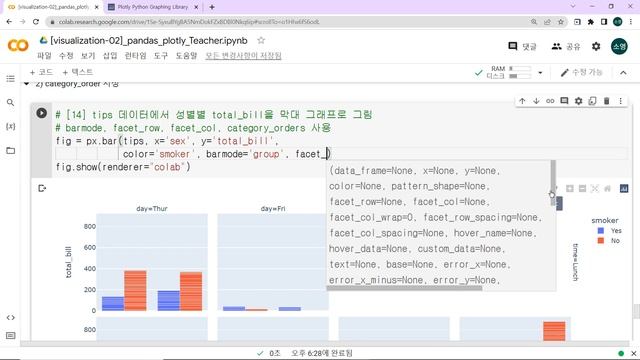Screen dimensions: 640x360
Task: Click the day=Fri facet label
Action: click(x=273, y=209)
